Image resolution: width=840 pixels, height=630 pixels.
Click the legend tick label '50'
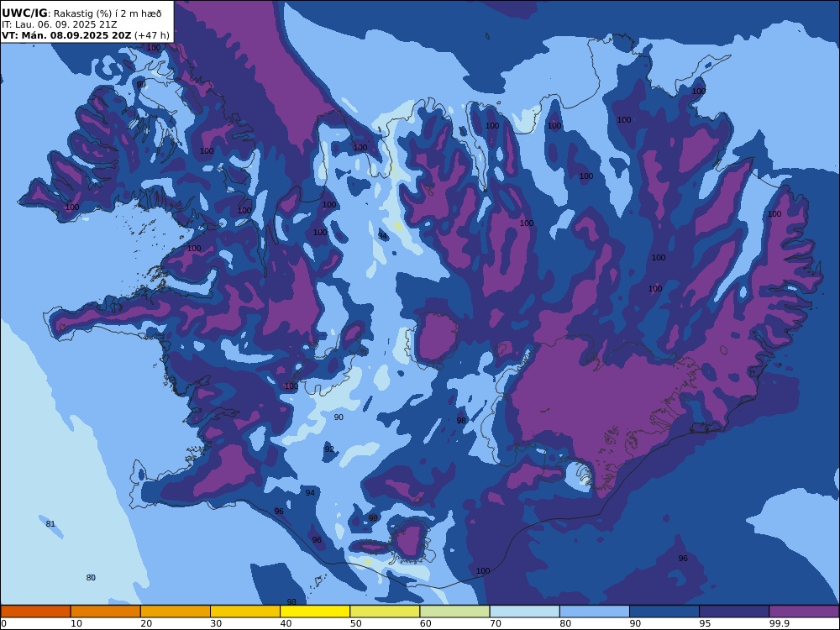tap(355, 623)
